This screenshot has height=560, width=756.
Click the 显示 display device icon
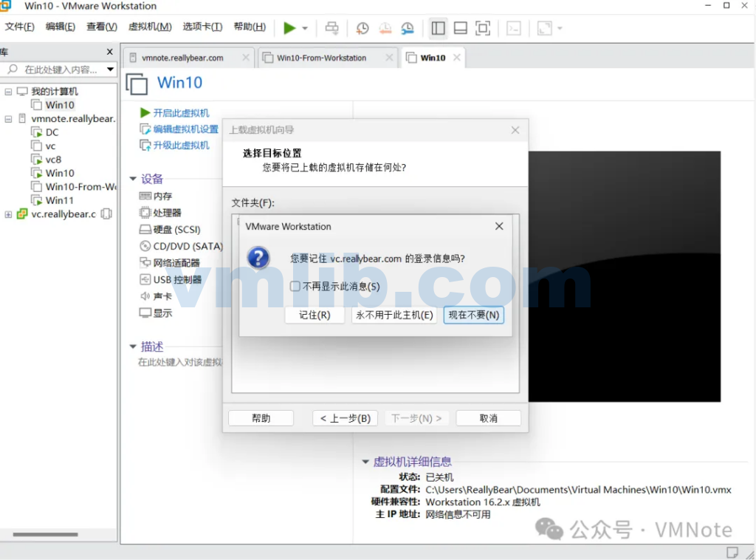(x=145, y=313)
